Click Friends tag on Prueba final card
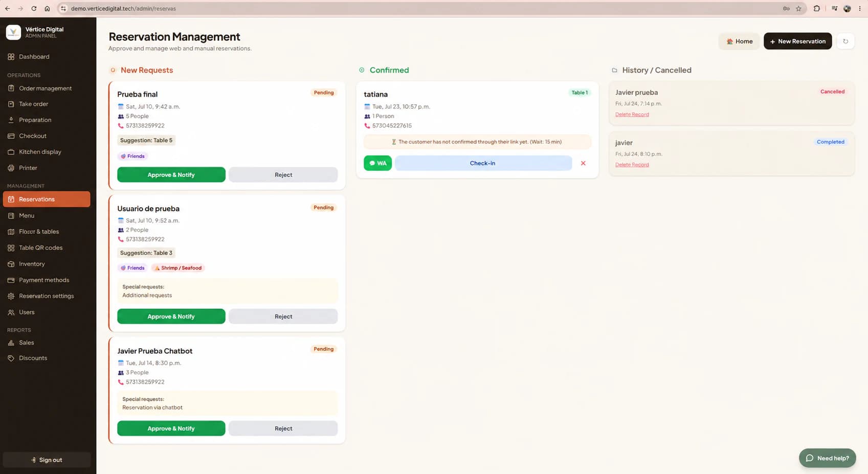Screen dimensions: 868x474 click(132, 156)
